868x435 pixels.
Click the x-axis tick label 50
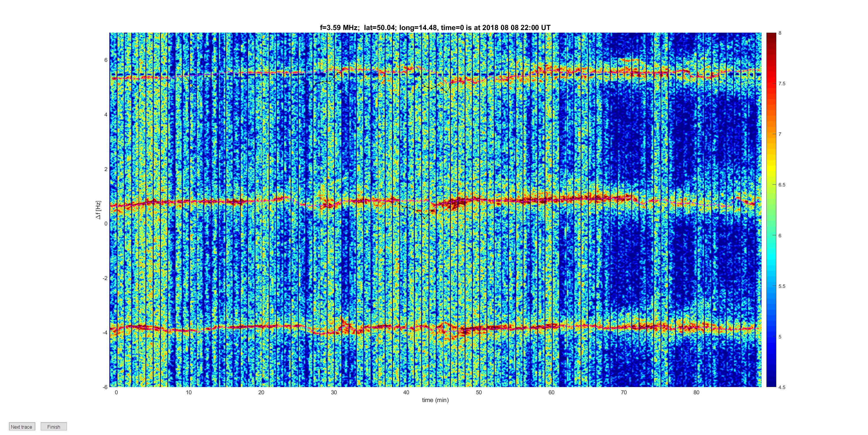click(x=479, y=393)
